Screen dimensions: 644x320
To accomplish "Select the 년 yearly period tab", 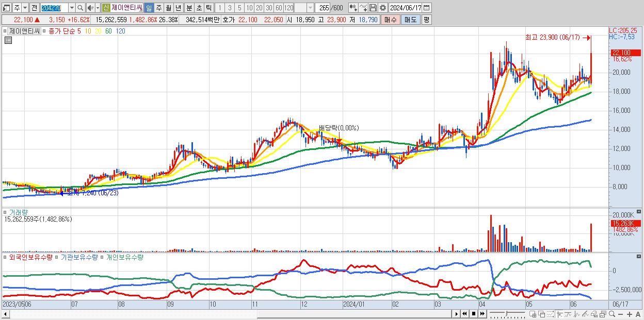I will coord(179,8).
